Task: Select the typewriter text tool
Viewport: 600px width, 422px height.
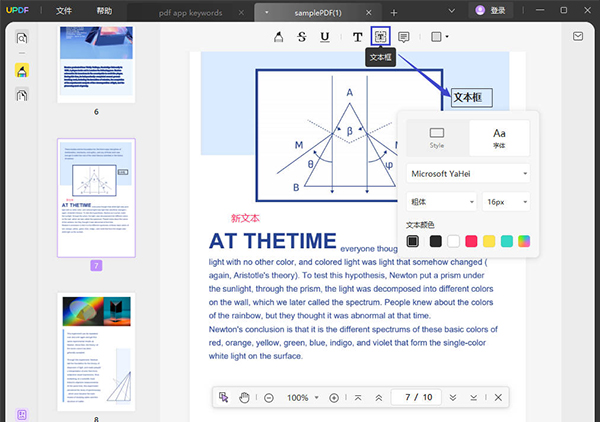Action: pyautogui.click(x=357, y=37)
